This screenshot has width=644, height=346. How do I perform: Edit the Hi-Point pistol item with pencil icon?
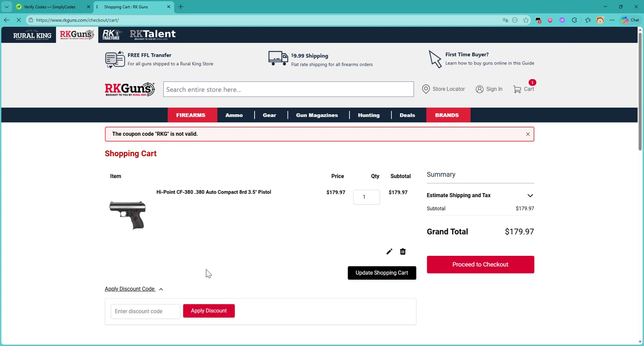(x=389, y=252)
